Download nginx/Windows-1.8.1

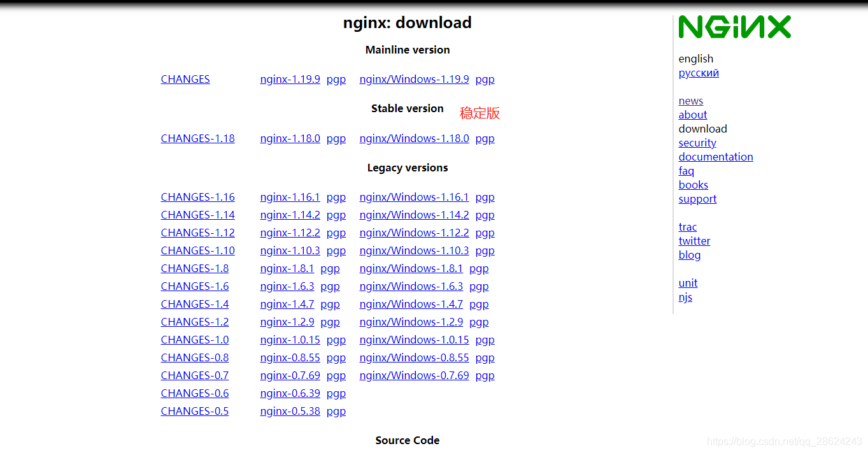click(411, 268)
